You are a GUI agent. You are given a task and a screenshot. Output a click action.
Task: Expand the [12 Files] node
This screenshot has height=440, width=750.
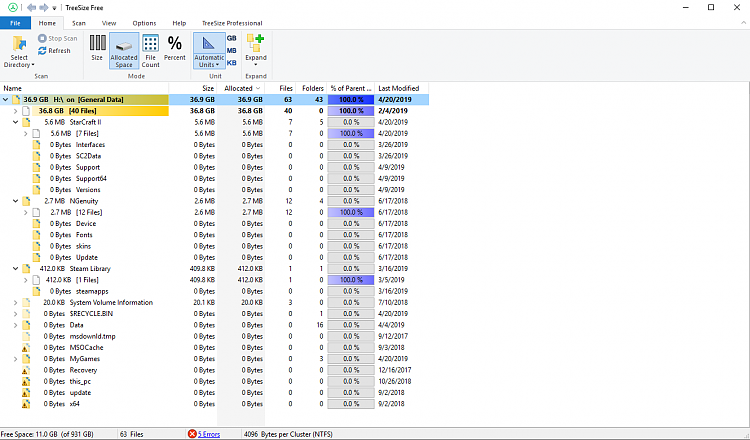click(26, 212)
